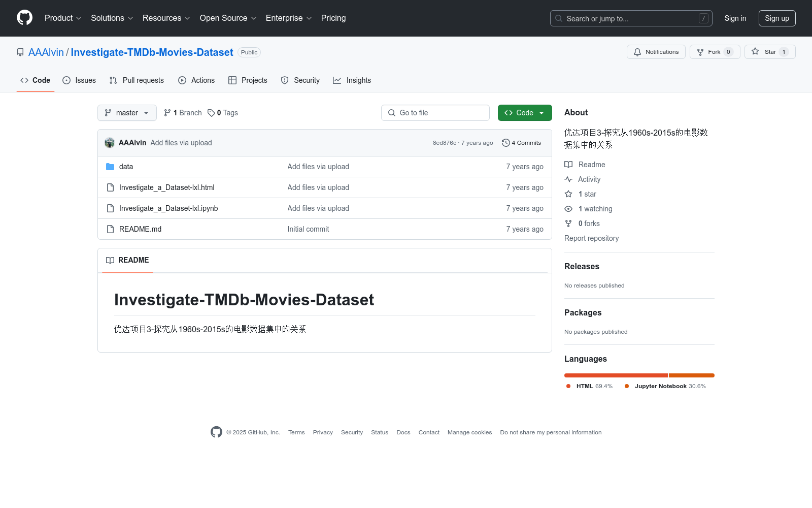Click the branch icon beside 1 Branch

point(167,113)
